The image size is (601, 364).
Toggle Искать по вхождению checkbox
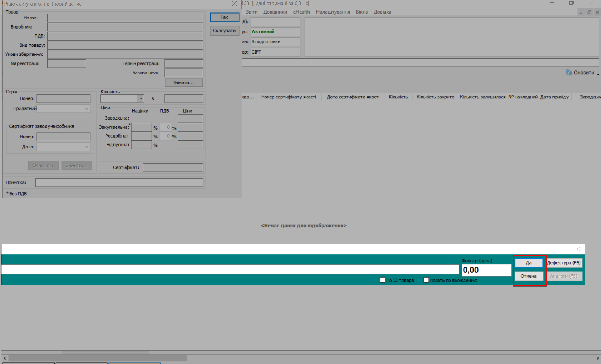(426, 280)
